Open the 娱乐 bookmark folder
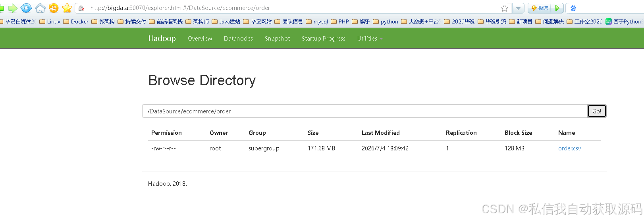Screen dimensions: 644x220 coord(361,21)
